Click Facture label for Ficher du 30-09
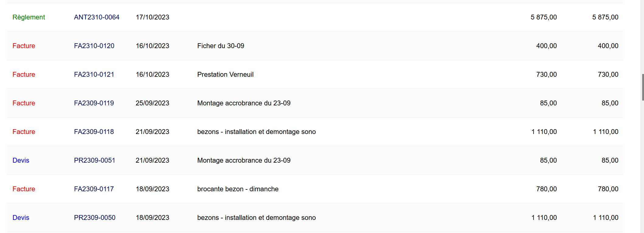Image resolution: width=644 pixels, height=233 pixels. point(24,46)
